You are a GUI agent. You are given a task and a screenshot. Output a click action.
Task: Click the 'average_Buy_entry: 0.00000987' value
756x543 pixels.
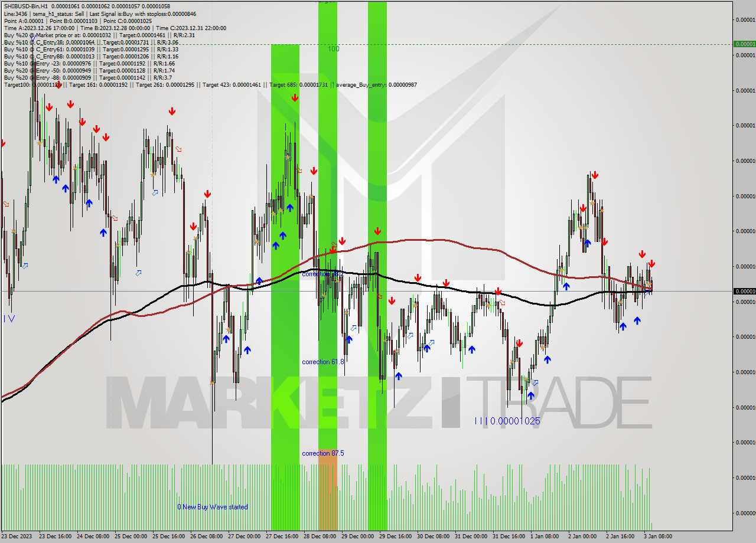377,84
